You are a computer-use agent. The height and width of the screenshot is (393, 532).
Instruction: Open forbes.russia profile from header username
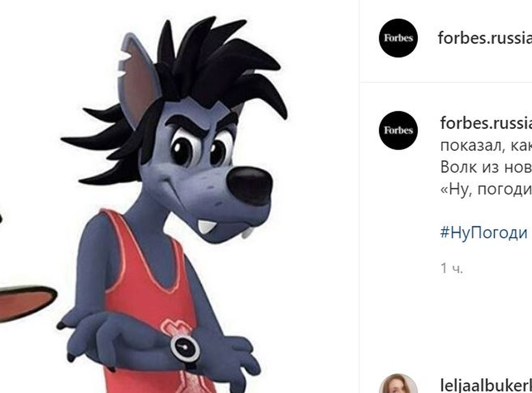coord(485,38)
